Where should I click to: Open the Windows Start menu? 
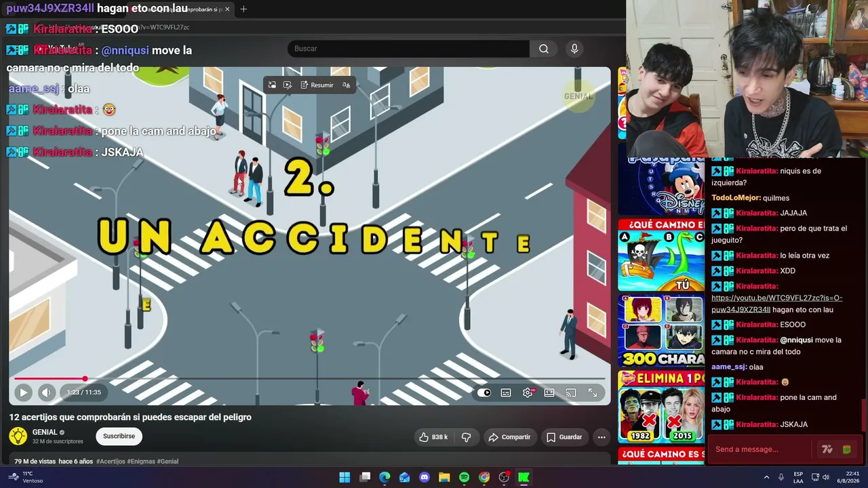[344, 477]
